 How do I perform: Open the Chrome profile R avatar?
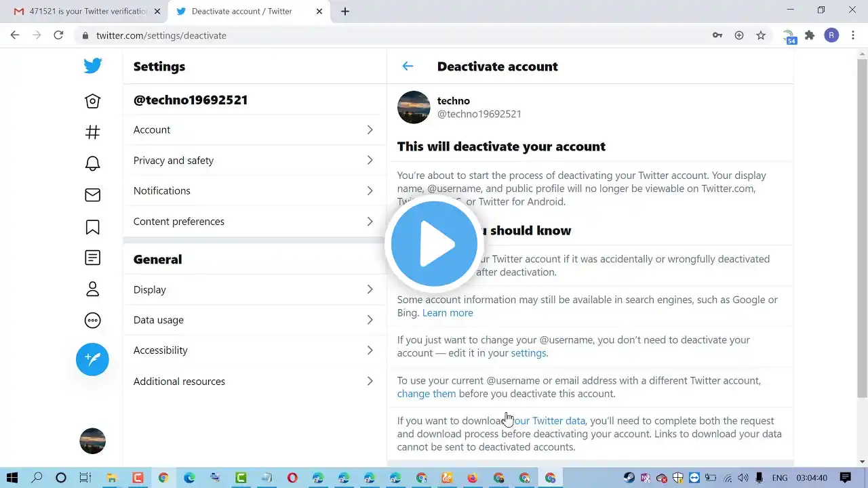(831, 35)
